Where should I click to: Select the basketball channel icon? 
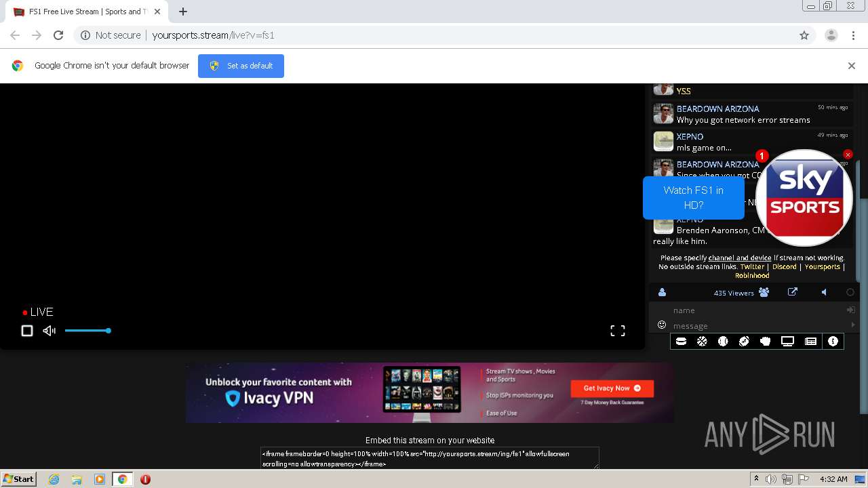coord(702,342)
